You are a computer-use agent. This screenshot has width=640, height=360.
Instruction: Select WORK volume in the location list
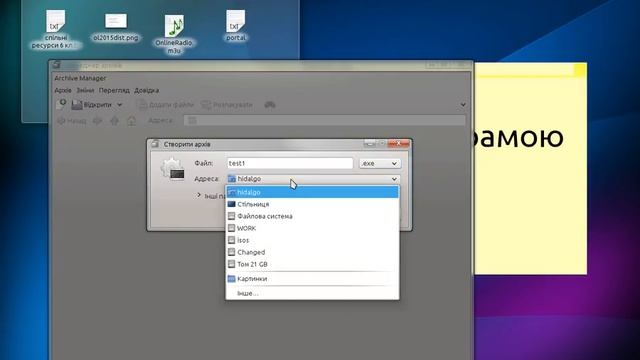pos(312,228)
